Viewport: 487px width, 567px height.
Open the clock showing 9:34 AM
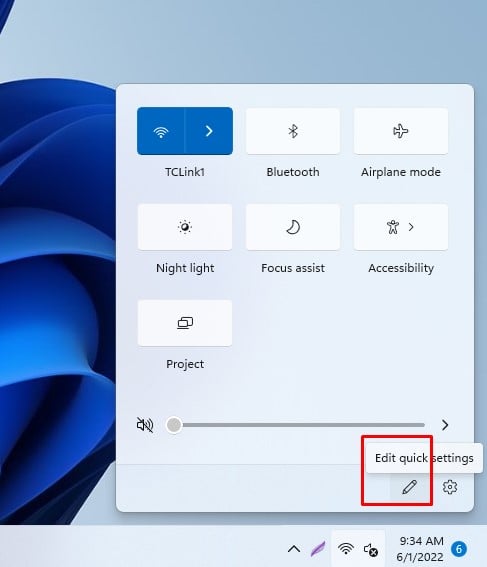pyautogui.click(x=420, y=549)
